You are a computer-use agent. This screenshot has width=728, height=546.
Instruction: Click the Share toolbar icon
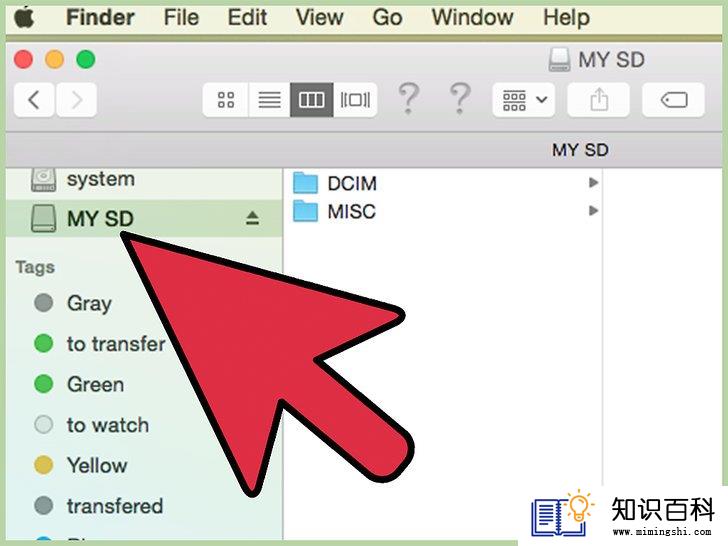[598, 99]
